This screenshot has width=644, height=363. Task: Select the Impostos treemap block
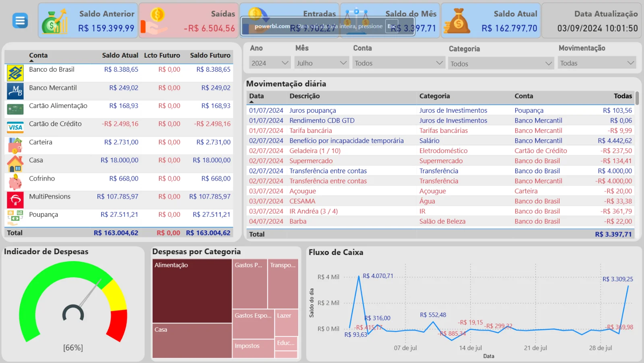(253, 348)
